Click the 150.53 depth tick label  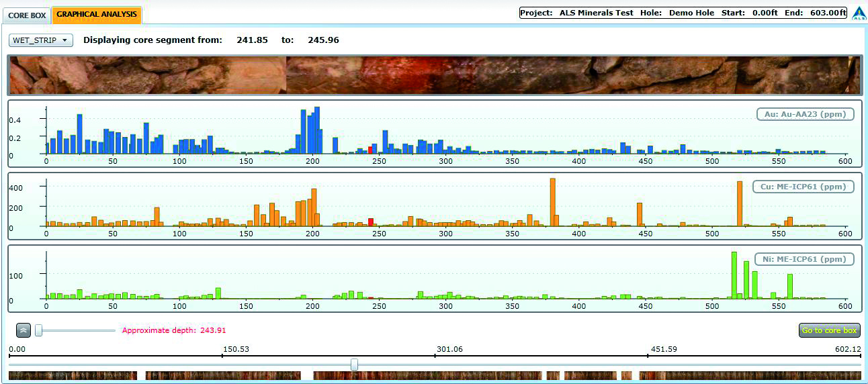(x=236, y=349)
